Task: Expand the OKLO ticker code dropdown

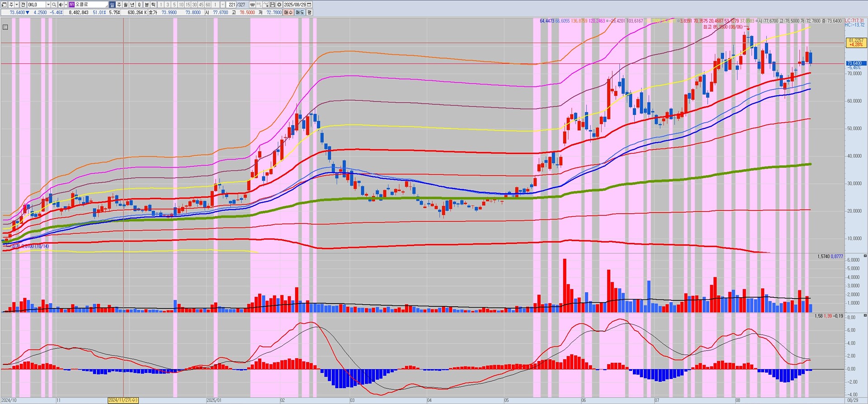Action: point(48,5)
